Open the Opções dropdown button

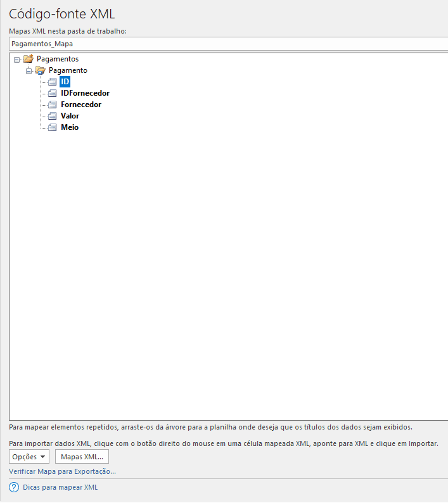click(x=29, y=457)
